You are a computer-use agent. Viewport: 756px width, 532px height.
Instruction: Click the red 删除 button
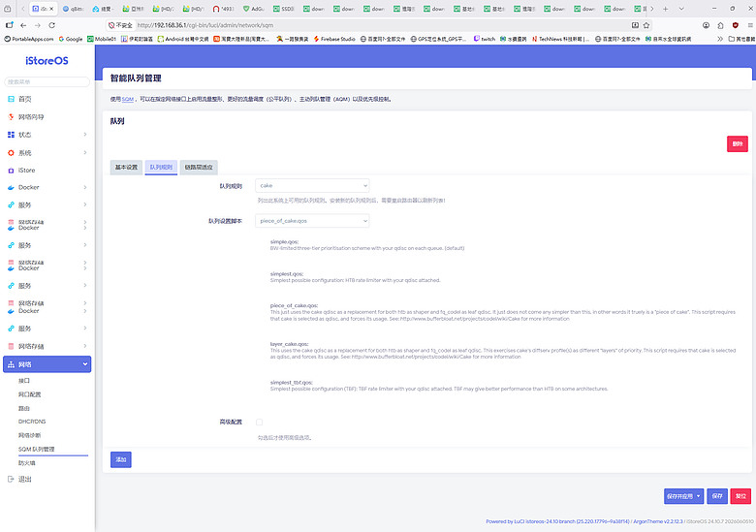[x=738, y=144]
